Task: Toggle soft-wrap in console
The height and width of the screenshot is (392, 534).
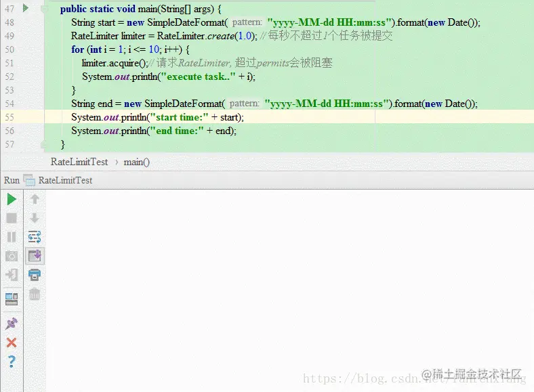Action: 35,237
